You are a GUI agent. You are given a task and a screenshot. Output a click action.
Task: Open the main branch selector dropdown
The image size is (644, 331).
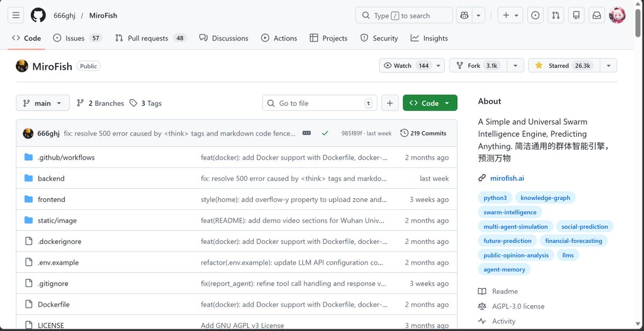[x=43, y=103]
